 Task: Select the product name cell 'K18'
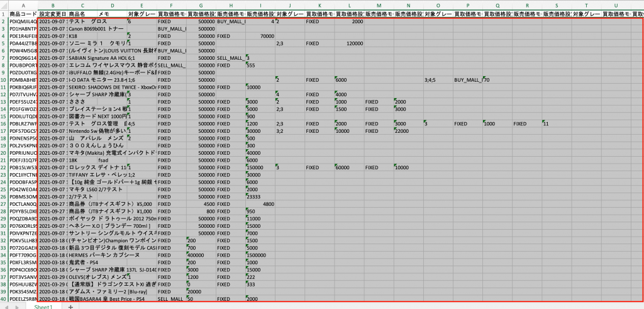click(x=82, y=36)
